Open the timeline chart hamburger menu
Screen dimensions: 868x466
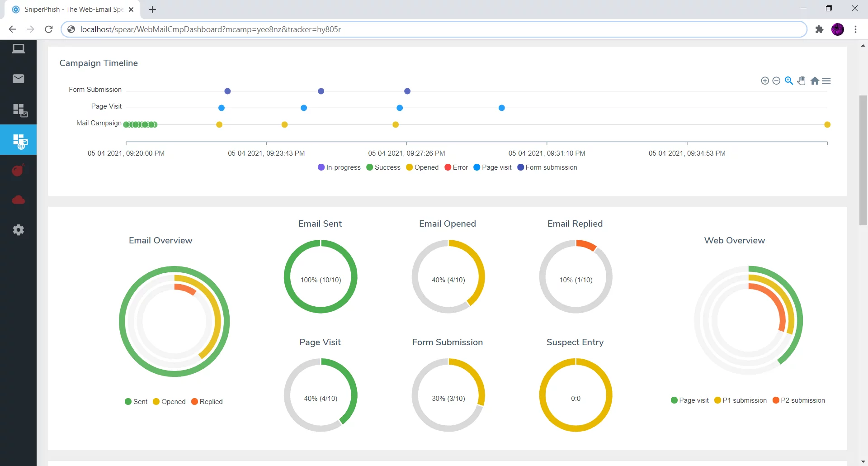tap(826, 81)
